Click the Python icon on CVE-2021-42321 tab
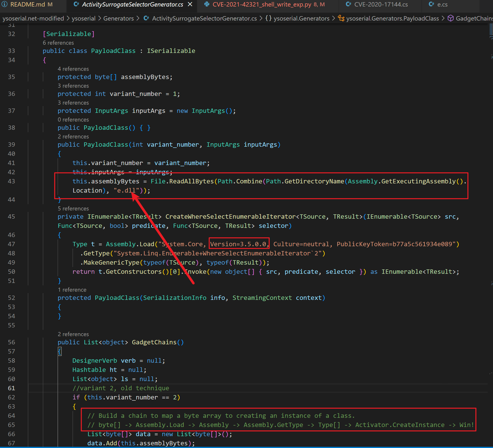The width and height of the screenshot is (493, 448). point(207,4)
